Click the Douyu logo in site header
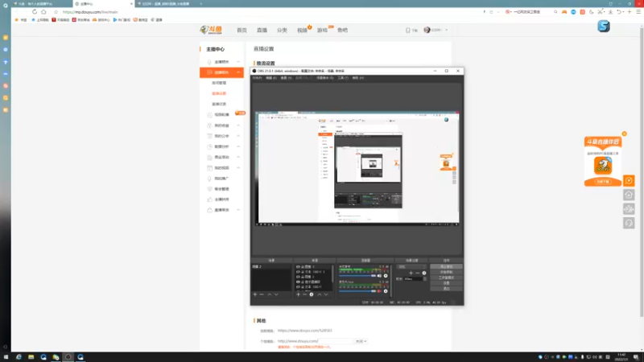Image resolution: width=644 pixels, height=362 pixels. (x=211, y=30)
